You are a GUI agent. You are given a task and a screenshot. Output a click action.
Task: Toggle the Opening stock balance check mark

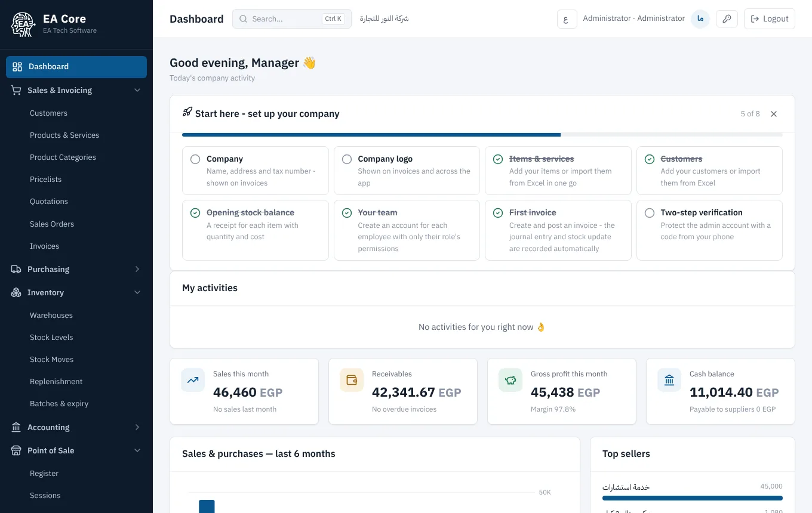click(x=195, y=213)
